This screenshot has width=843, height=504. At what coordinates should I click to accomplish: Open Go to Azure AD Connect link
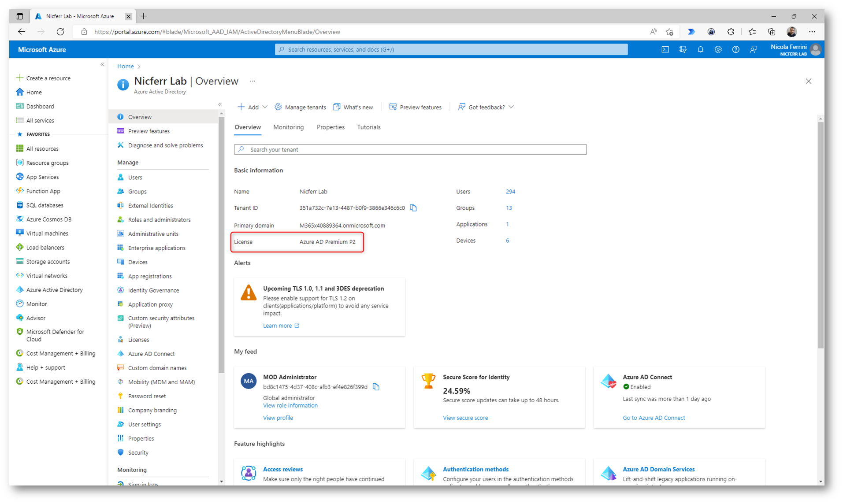point(654,418)
